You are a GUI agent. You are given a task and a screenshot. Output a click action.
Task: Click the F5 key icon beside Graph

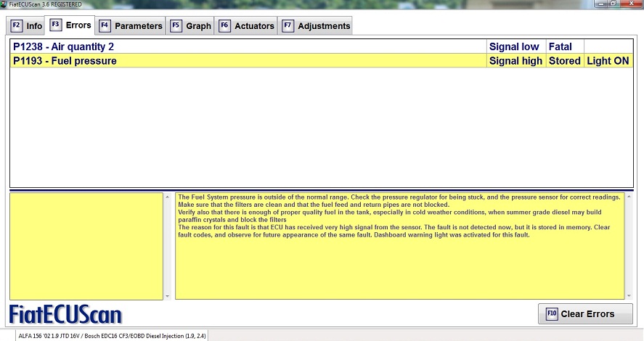point(176,25)
